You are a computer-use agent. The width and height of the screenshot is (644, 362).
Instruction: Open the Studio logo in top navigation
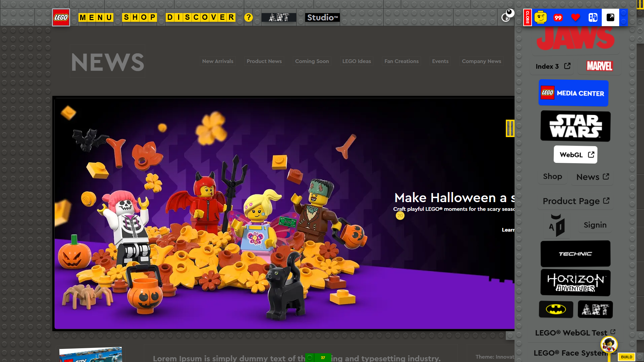(322, 17)
